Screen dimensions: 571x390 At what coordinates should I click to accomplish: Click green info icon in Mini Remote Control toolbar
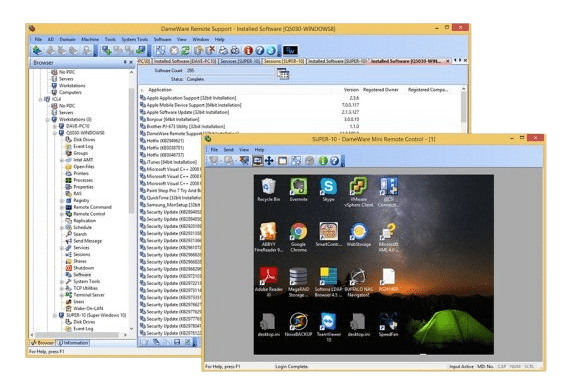click(x=323, y=161)
